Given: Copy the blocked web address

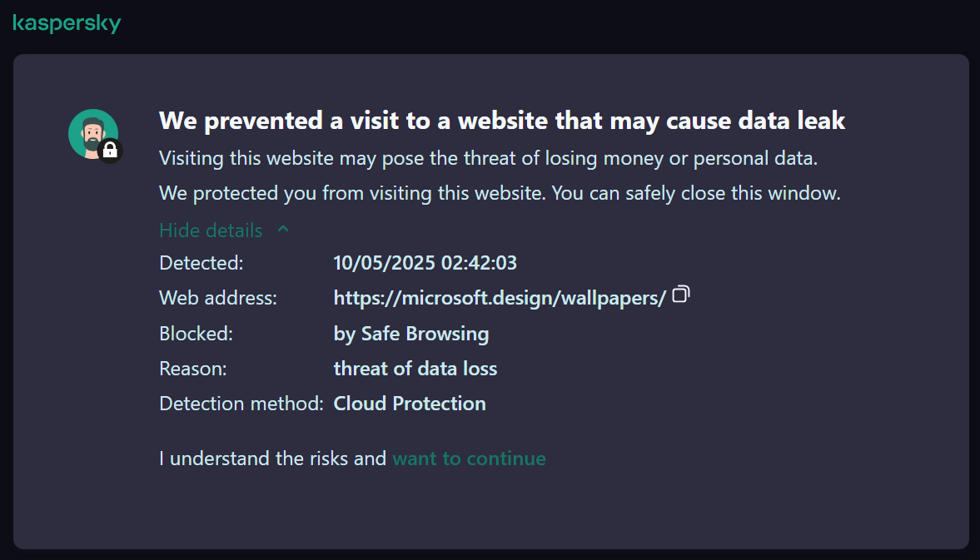Looking at the screenshot, I should [681, 295].
